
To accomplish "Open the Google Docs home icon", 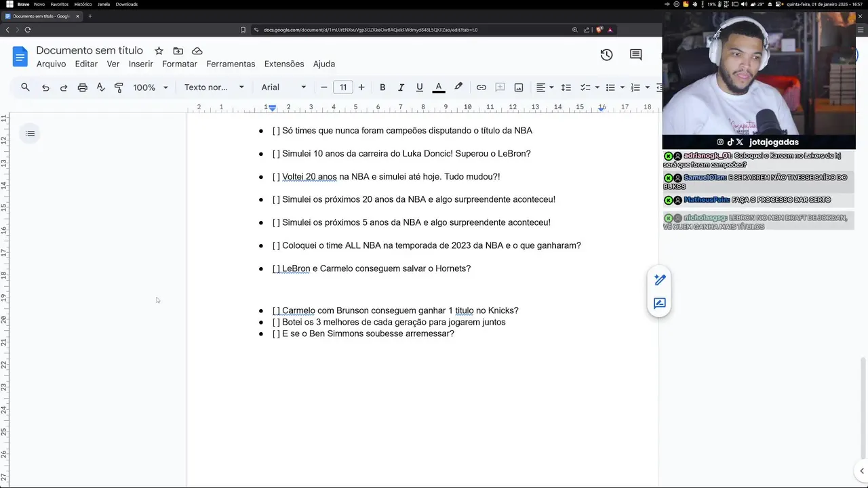I will [20, 56].
